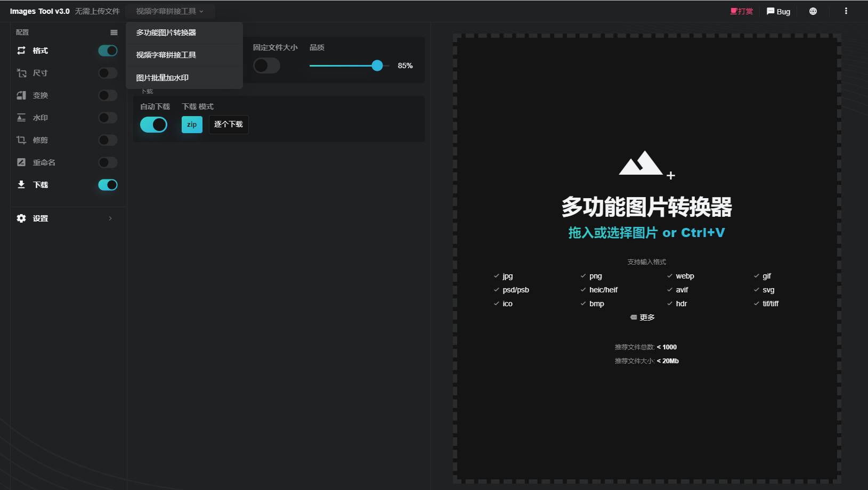The width and height of the screenshot is (868, 490).
Task: Click the globe language icon
Action: click(813, 11)
